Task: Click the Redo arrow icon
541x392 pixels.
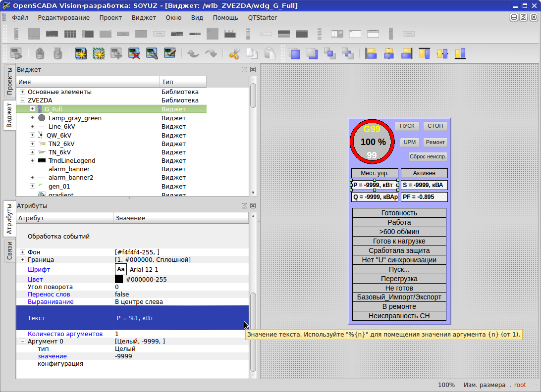Action: [211, 53]
